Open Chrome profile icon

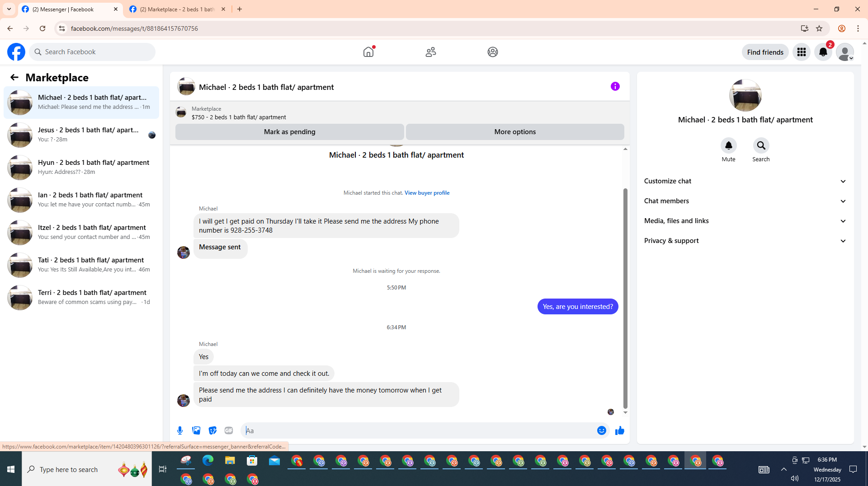(841, 28)
